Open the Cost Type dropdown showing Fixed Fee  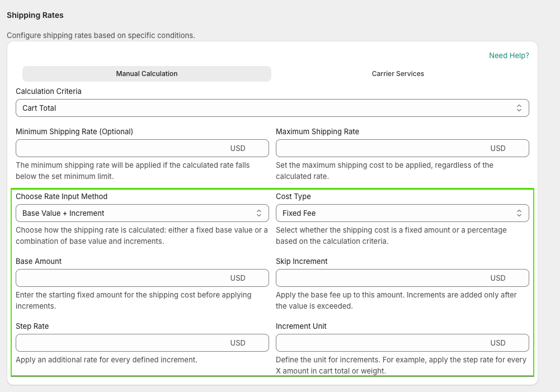click(x=402, y=213)
